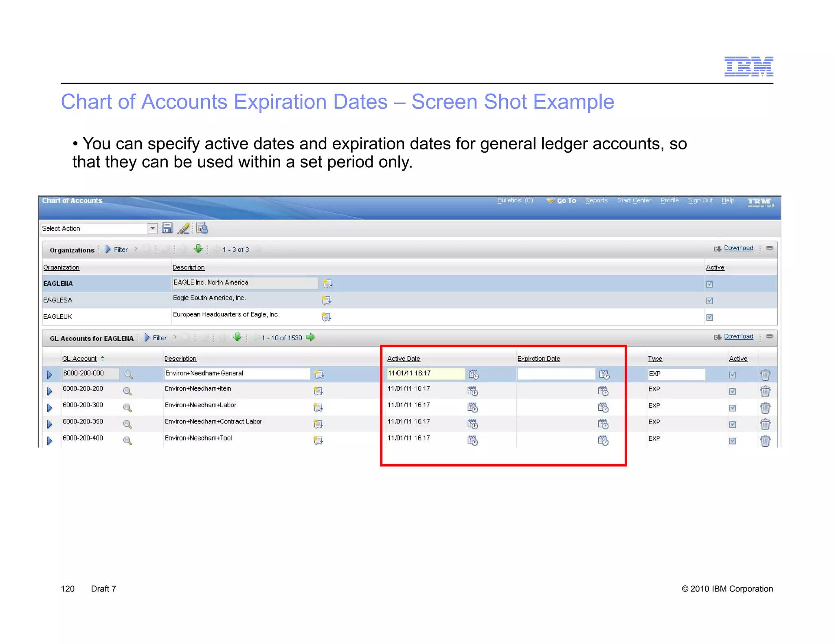Open Active Date calendar for 6000-200-000

point(473,374)
